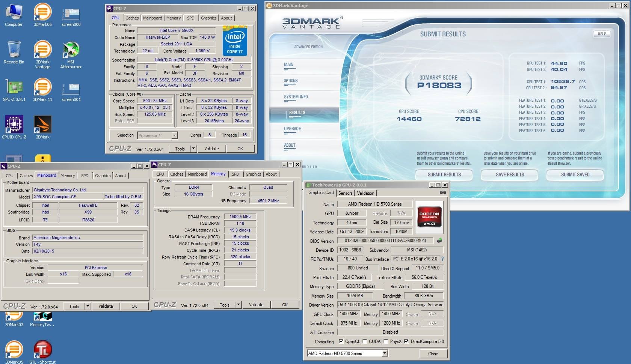Screen dimensions: 631x364
Task: Open the Recycle Bin
Action: click(x=14, y=53)
